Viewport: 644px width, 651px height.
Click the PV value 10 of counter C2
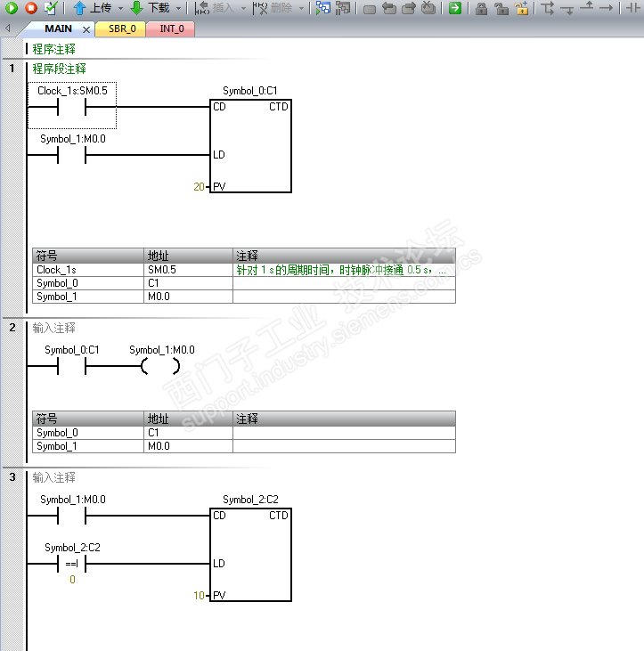pyautogui.click(x=199, y=596)
